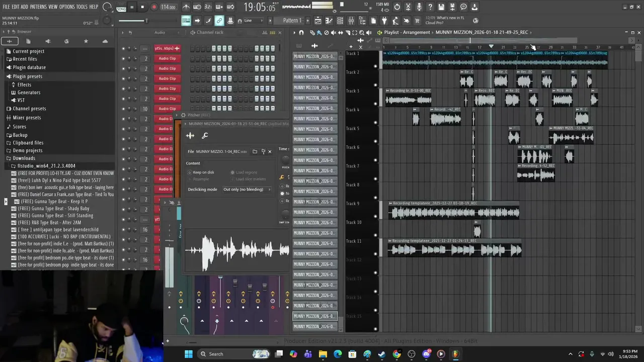Screen dimensions: 644x362
Task: Click the taskbar Search box
Action: [234, 354]
